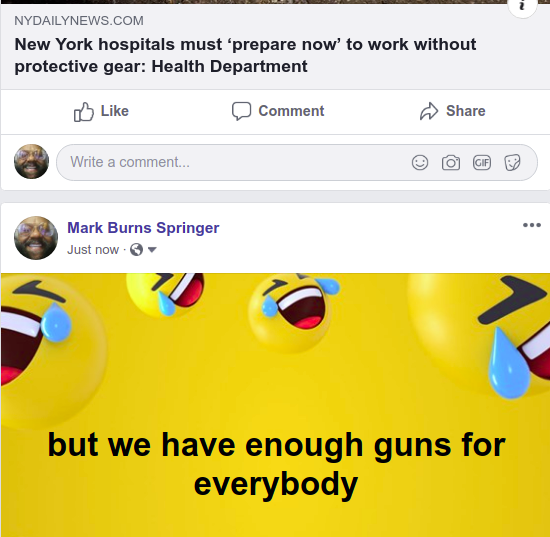The height and width of the screenshot is (537, 550).
Task: Open Mark Burns Springer's profile link
Action: click(x=143, y=228)
